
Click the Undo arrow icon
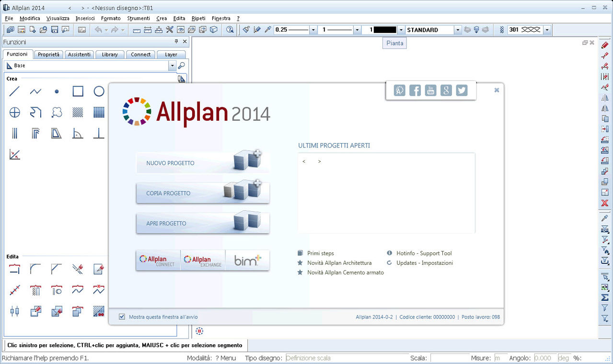tap(98, 30)
